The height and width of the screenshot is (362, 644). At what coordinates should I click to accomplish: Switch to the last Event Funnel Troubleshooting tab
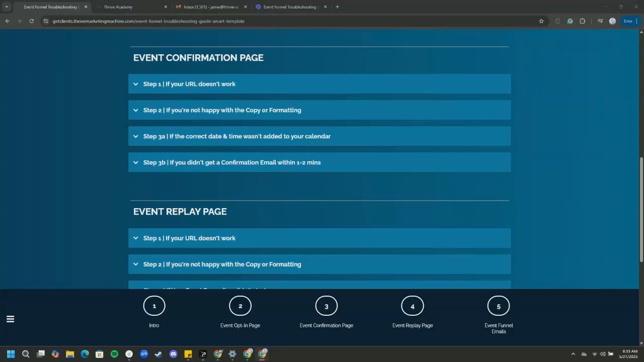(x=291, y=7)
